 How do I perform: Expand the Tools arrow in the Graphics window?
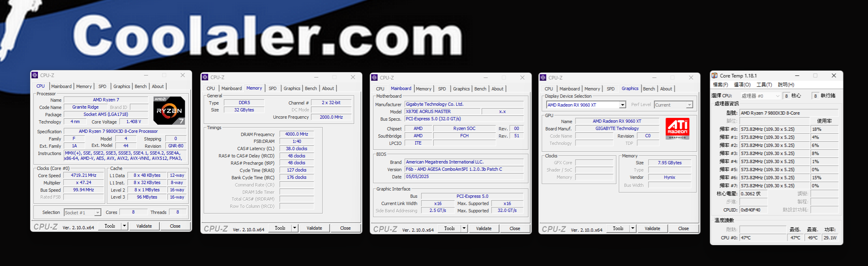[x=632, y=228]
